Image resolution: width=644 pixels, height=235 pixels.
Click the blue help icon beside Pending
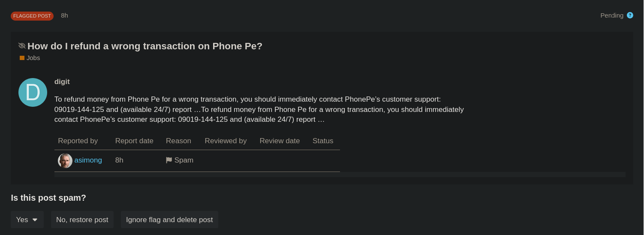[630, 15]
